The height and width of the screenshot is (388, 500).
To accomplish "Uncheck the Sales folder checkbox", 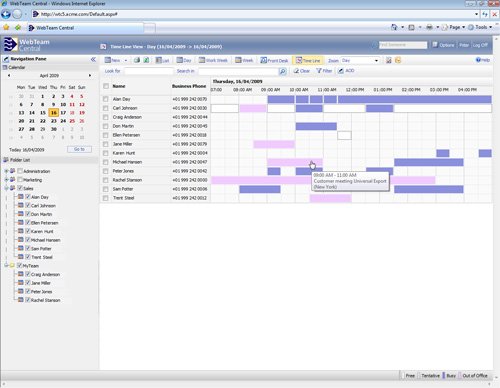I will pos(20,188).
